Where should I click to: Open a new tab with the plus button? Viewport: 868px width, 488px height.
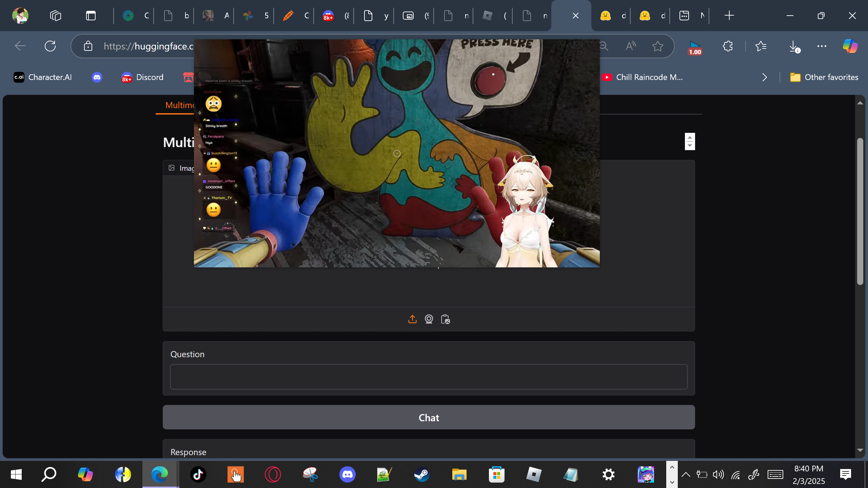[729, 16]
